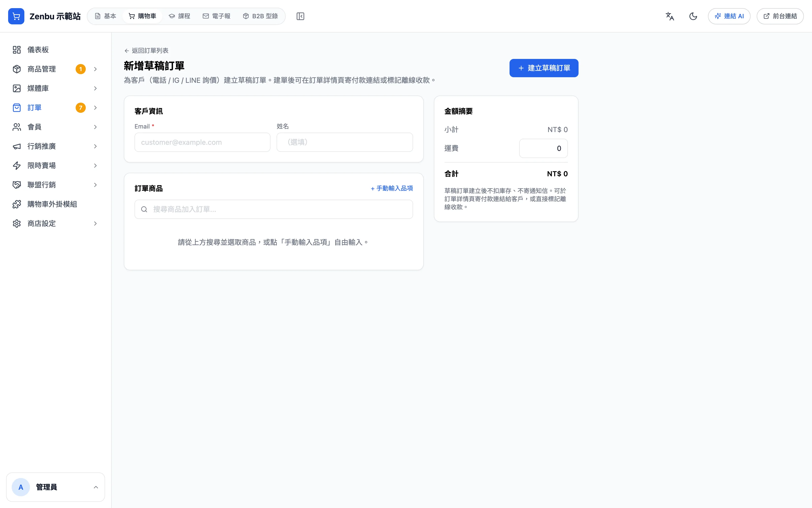Toggle dark mode with the moon icon
Viewport: 812px width, 508px height.
tap(693, 16)
